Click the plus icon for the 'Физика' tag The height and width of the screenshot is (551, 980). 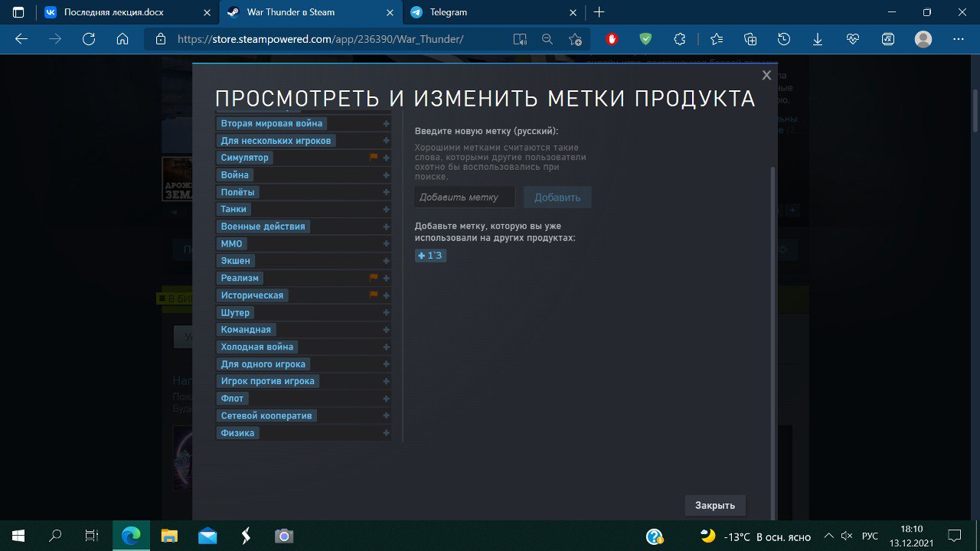tap(387, 433)
